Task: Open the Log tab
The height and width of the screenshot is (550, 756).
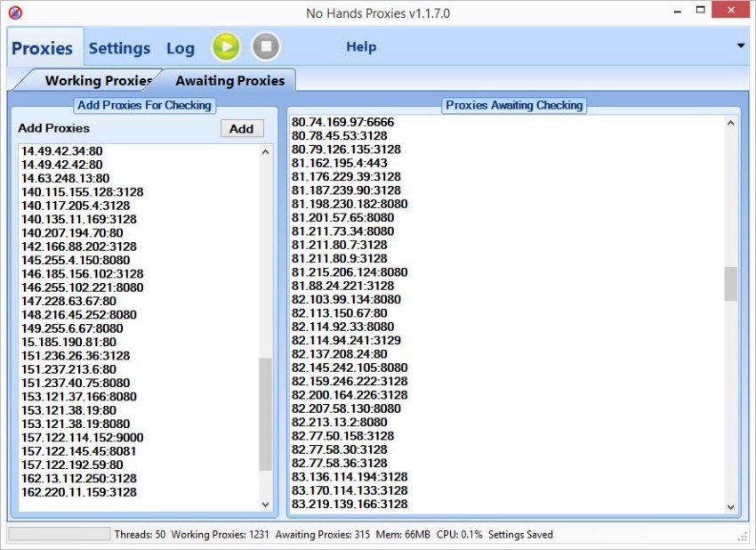Action: [x=181, y=48]
